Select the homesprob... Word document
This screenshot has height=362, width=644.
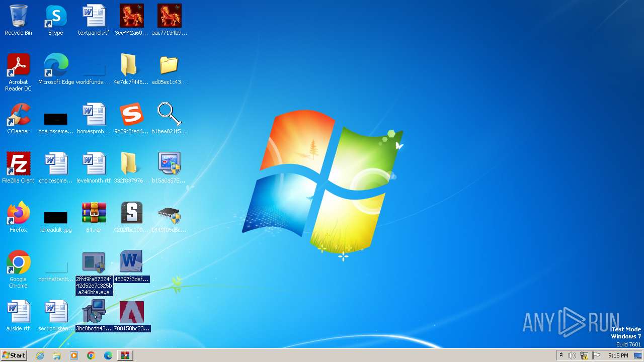pos(94,119)
